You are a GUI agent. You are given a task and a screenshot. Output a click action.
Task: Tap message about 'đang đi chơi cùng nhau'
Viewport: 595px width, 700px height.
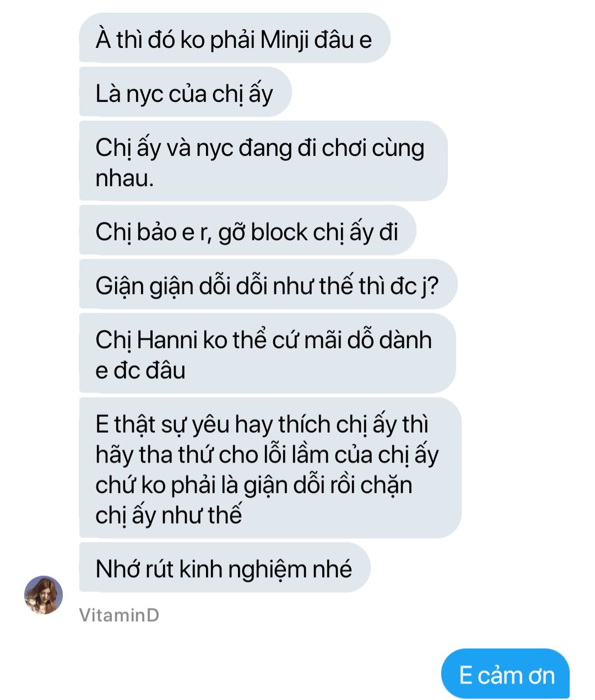coord(263,161)
